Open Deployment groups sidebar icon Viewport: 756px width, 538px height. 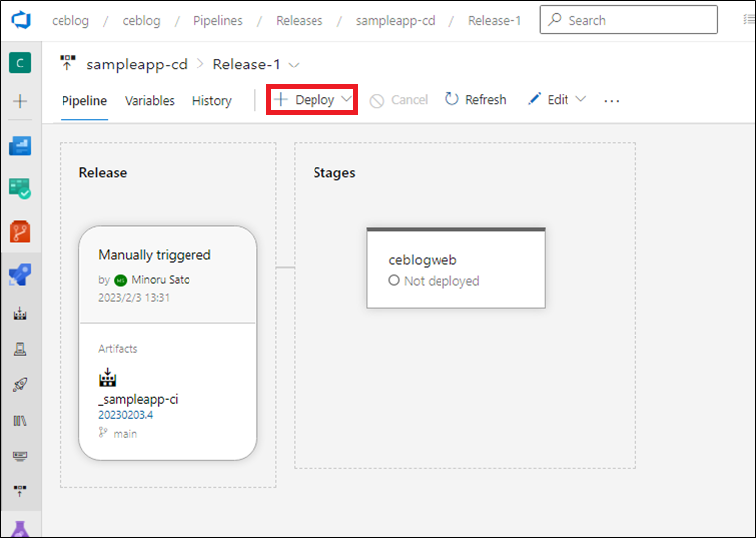(x=20, y=491)
